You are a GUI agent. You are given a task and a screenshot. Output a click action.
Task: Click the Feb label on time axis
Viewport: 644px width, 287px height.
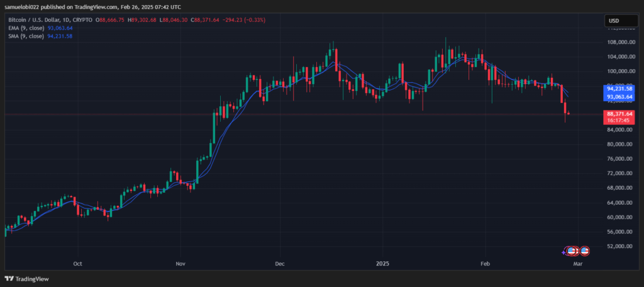coord(485,263)
